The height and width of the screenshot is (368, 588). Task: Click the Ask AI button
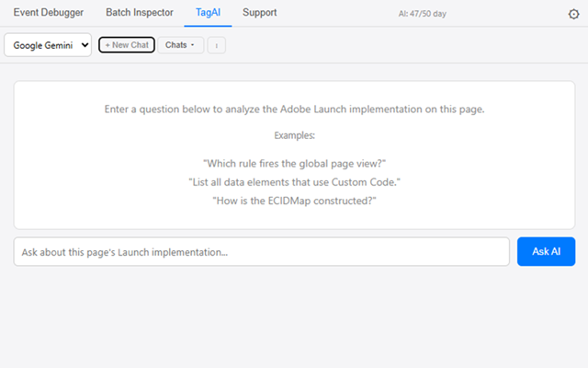[546, 251]
